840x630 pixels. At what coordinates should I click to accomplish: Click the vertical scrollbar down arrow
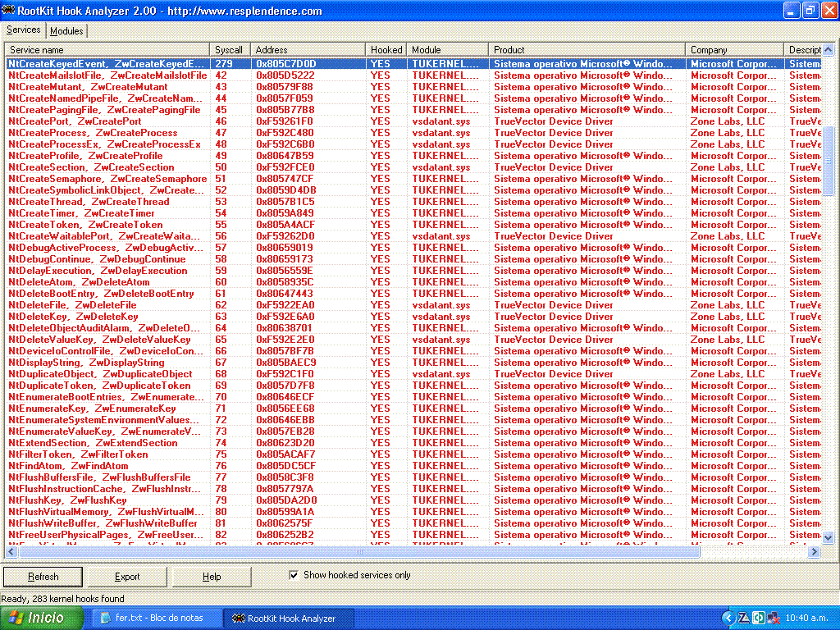[x=829, y=537]
